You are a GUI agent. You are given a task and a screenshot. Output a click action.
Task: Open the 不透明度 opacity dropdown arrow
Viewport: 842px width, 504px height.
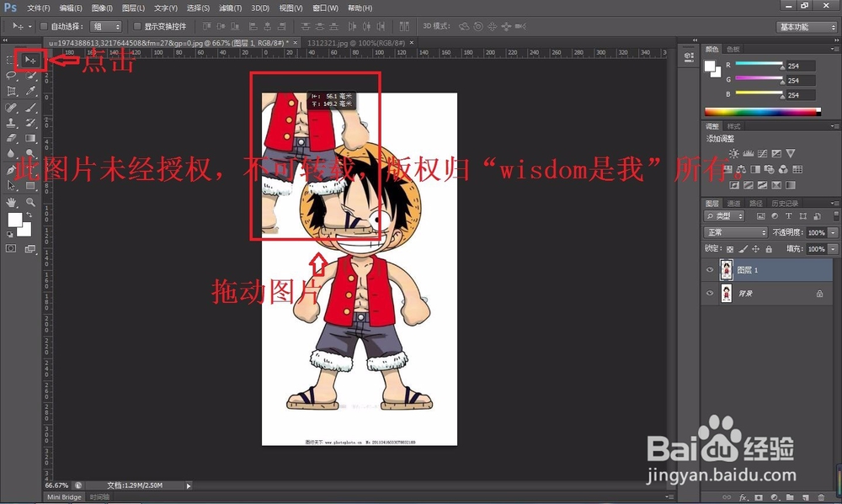[832, 232]
